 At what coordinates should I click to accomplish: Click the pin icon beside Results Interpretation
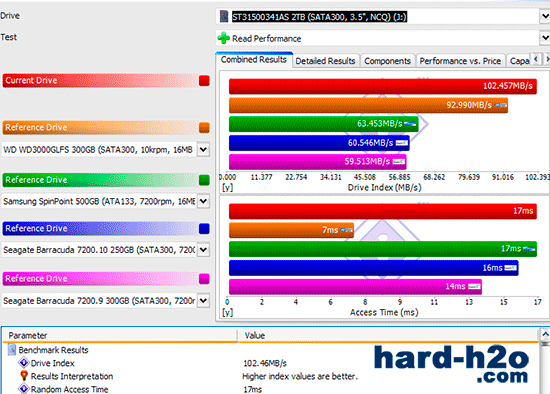24,376
